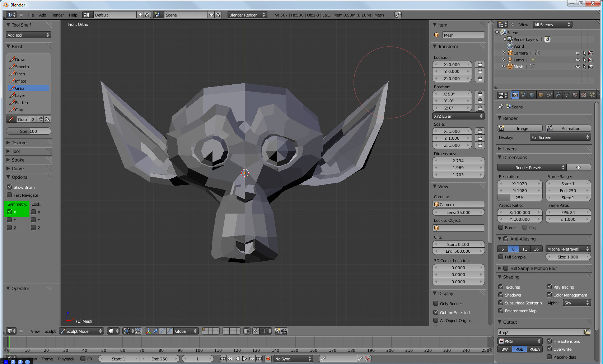
Task: Open the PNG file format dropdown
Action: 520,341
